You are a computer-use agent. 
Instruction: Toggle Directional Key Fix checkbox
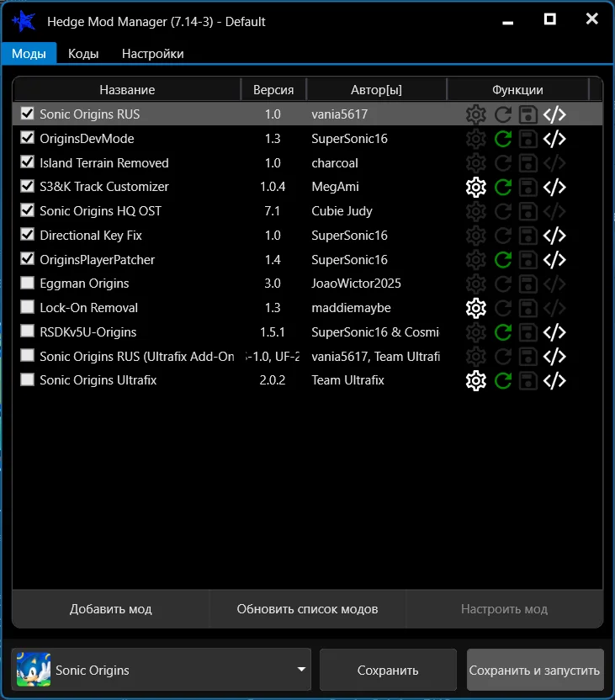point(27,235)
